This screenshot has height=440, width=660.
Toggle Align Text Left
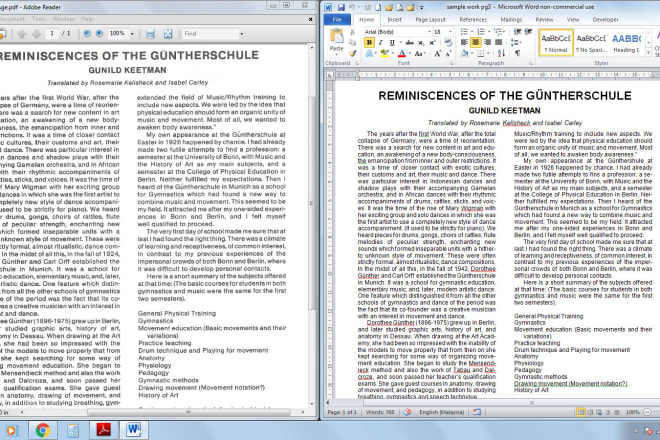pos(464,42)
